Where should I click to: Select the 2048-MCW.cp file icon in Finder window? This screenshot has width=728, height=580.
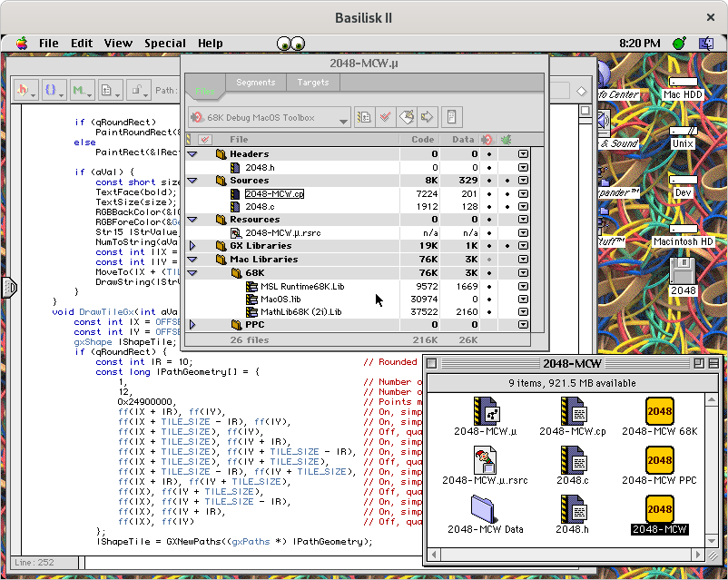[573, 409]
